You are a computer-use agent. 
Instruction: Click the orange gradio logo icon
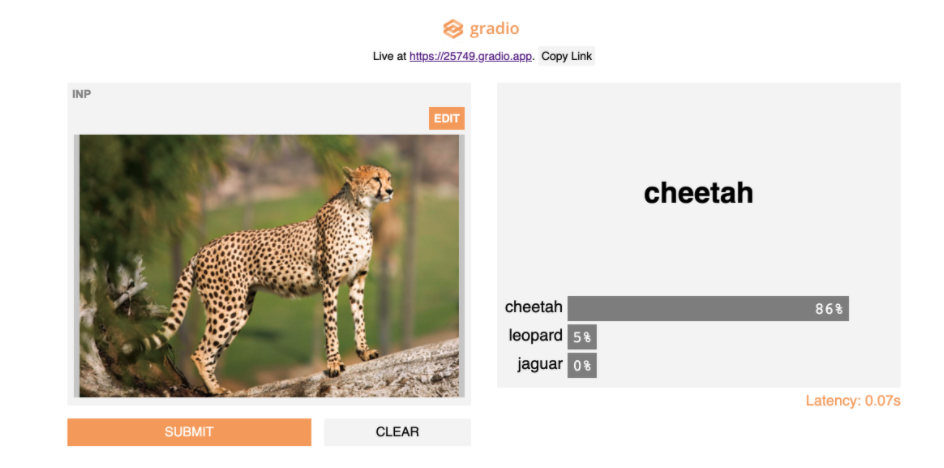pyautogui.click(x=454, y=28)
